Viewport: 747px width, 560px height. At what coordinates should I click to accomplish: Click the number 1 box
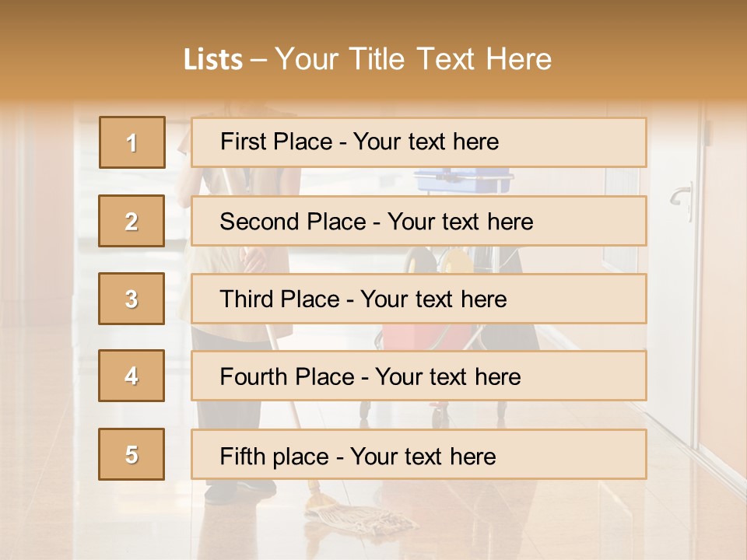pyautogui.click(x=132, y=142)
